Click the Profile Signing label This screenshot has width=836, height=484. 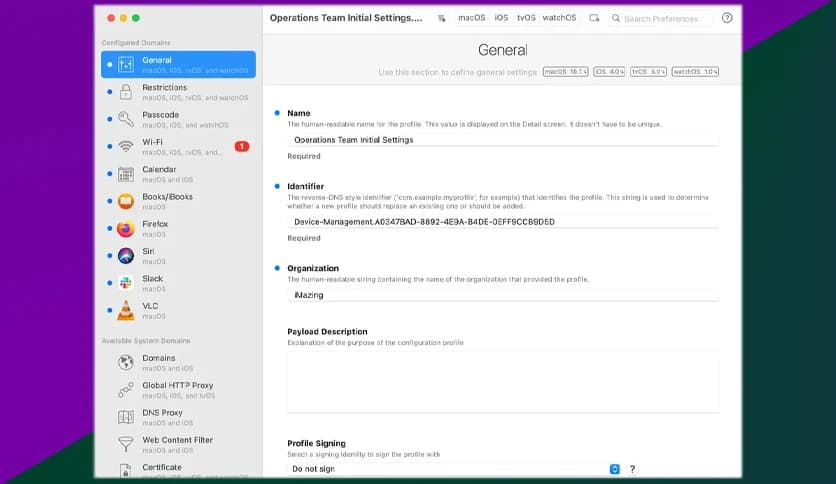[x=316, y=443]
